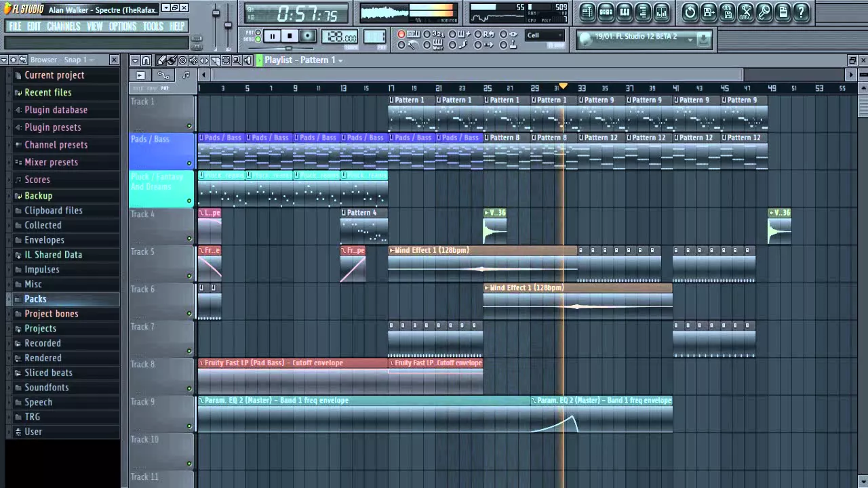Click the Playback speaker tool in Playlist
The height and width of the screenshot is (488, 868).
(x=248, y=60)
